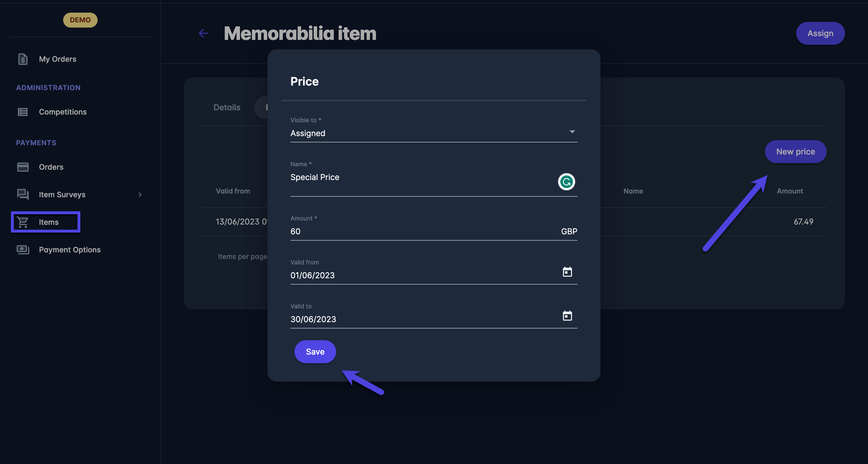The height and width of the screenshot is (464, 868).
Task: Click the back arrow beside Memorabilia item
Action: [203, 33]
